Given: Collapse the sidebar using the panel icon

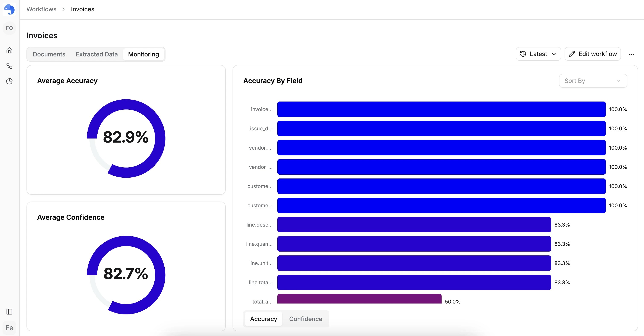Looking at the screenshot, I should (9, 311).
